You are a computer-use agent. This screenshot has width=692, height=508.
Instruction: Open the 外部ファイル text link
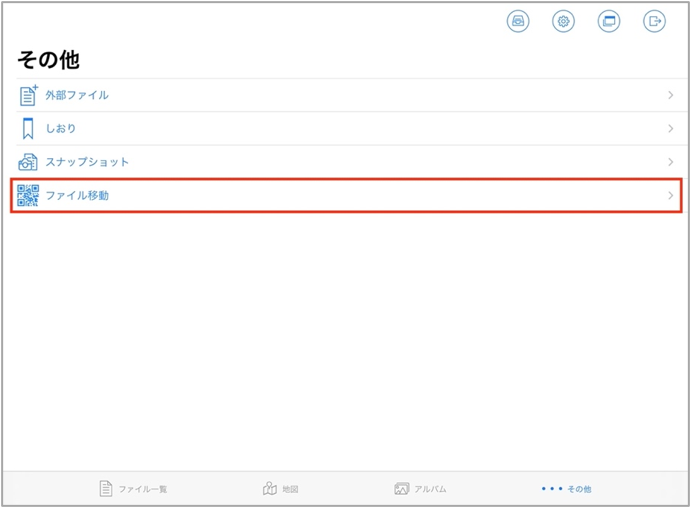point(77,96)
